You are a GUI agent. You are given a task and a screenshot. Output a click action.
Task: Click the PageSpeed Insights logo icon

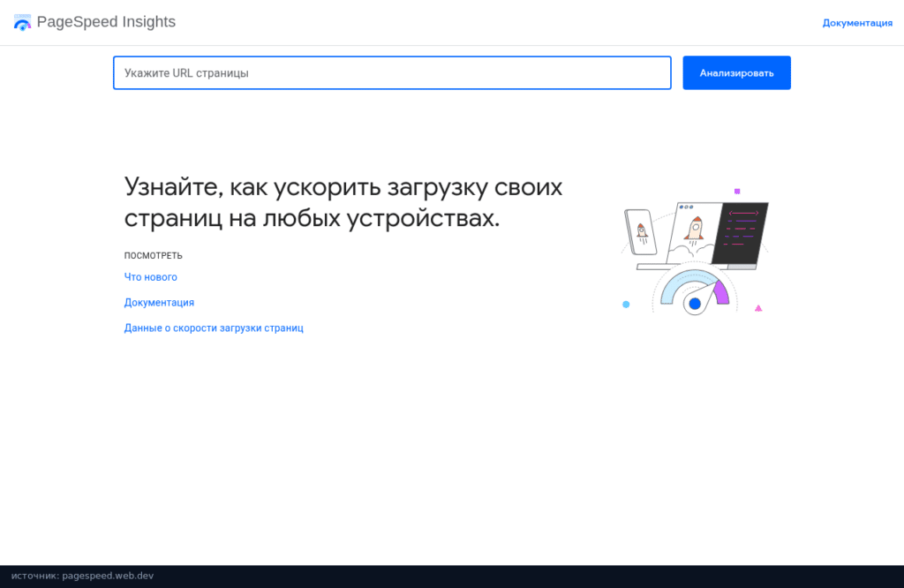click(x=22, y=22)
